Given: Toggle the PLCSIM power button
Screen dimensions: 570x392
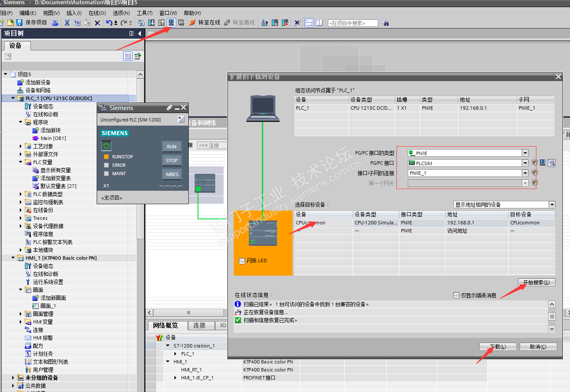Looking at the screenshot, I should 106,145.
